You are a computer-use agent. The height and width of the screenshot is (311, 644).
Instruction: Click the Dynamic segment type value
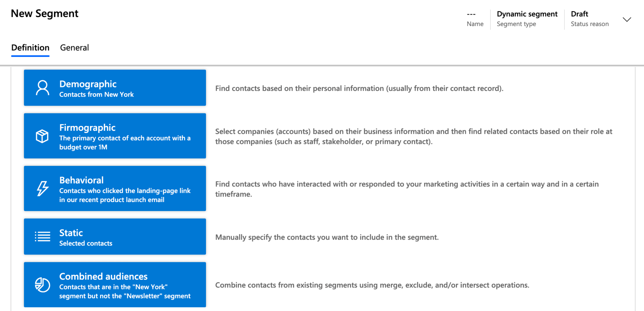(x=527, y=14)
